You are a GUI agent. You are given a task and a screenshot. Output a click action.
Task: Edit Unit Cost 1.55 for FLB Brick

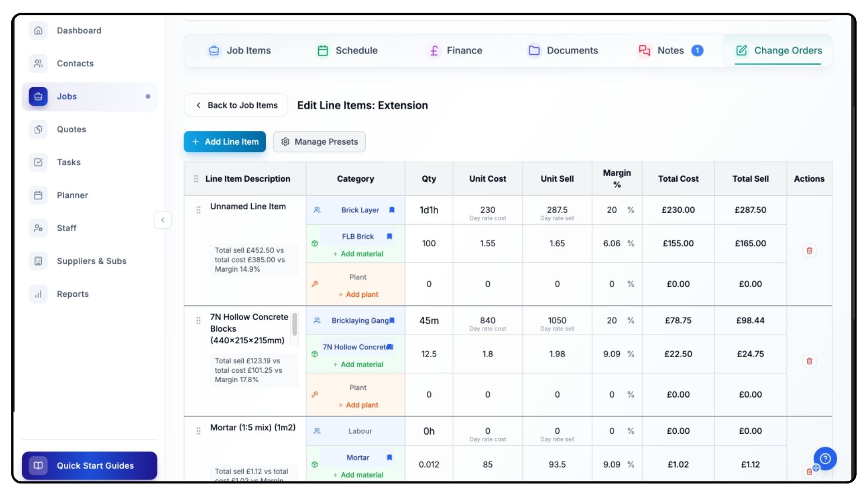pos(487,244)
